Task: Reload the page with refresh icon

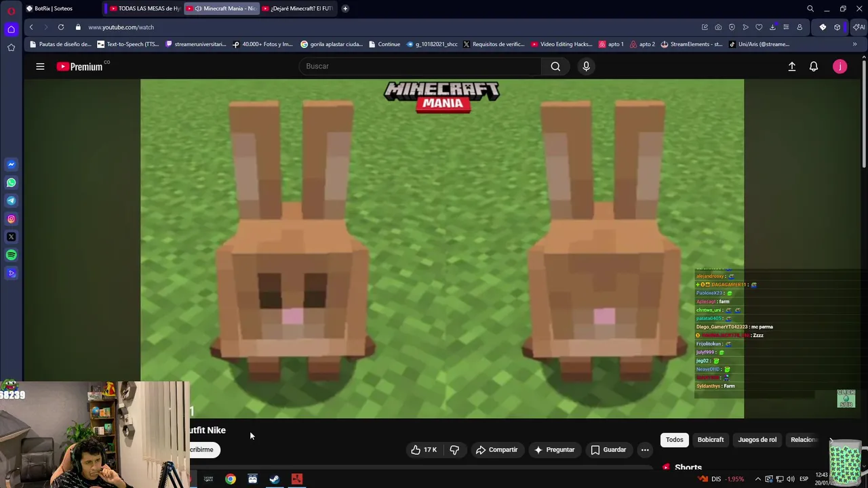Action: [x=61, y=27]
